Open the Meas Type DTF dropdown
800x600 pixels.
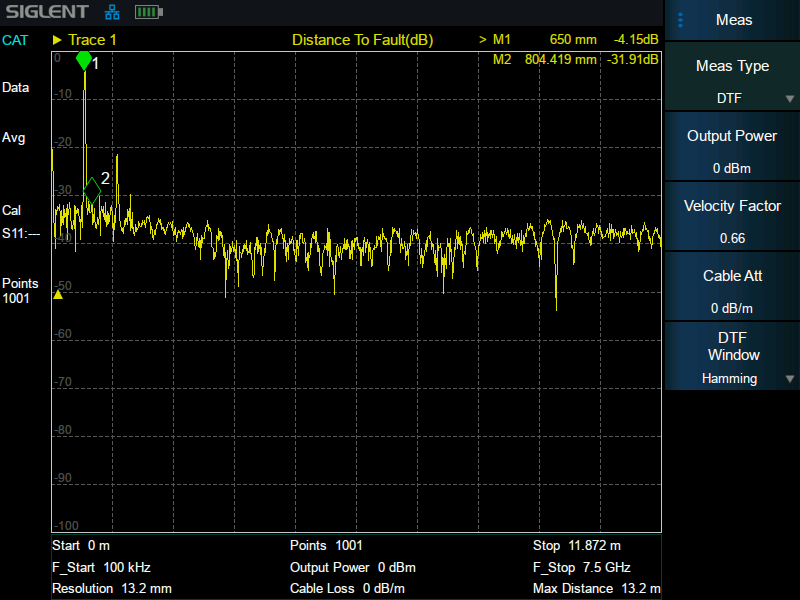click(733, 82)
